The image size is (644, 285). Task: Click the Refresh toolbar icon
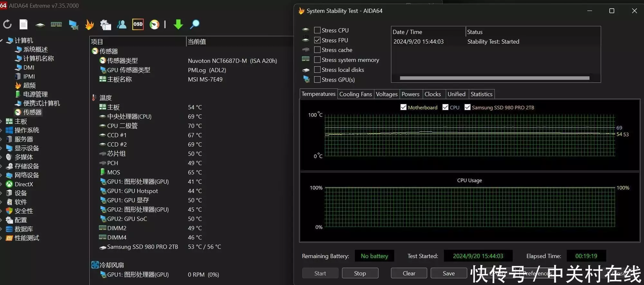[7, 24]
